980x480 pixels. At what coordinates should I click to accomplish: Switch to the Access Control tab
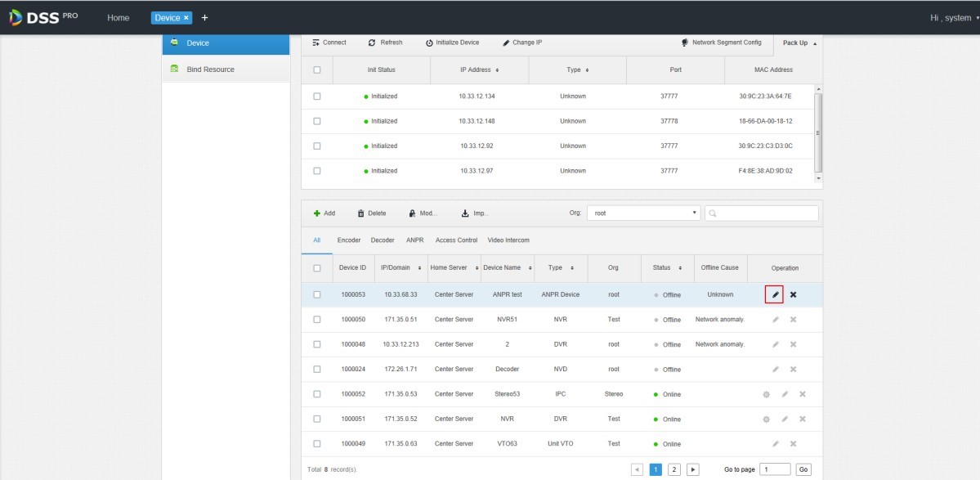[x=456, y=240]
